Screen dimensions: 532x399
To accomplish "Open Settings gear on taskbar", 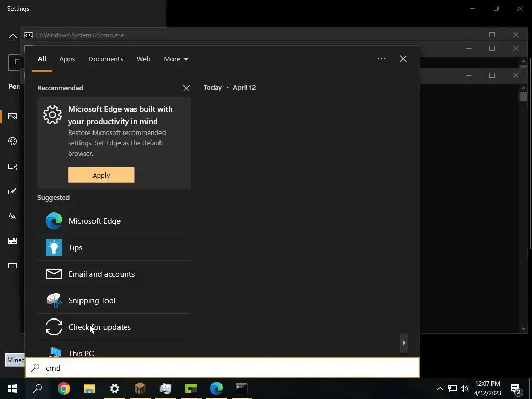I will (115, 389).
